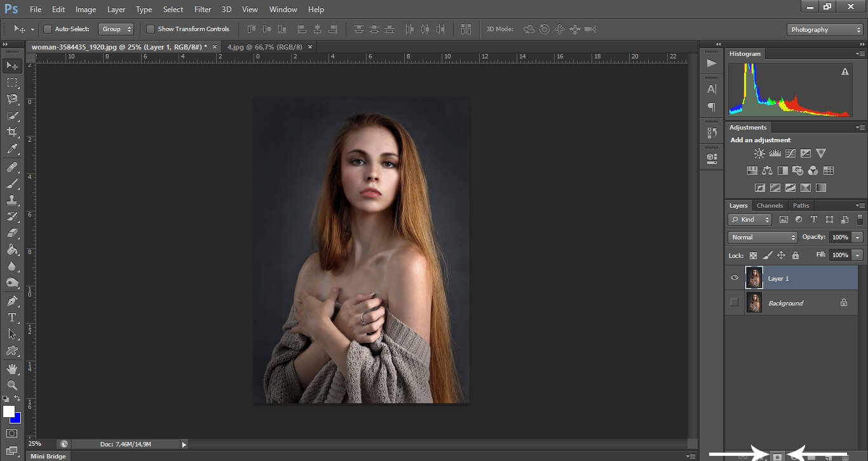This screenshot has width=868, height=461.
Task: Select the Quick Selection tool
Action: (x=12, y=116)
